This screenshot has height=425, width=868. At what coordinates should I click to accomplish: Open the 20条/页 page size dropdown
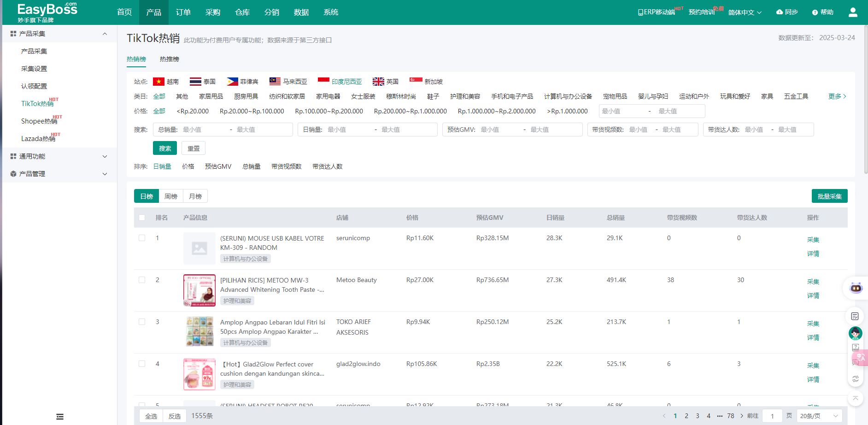(819, 416)
